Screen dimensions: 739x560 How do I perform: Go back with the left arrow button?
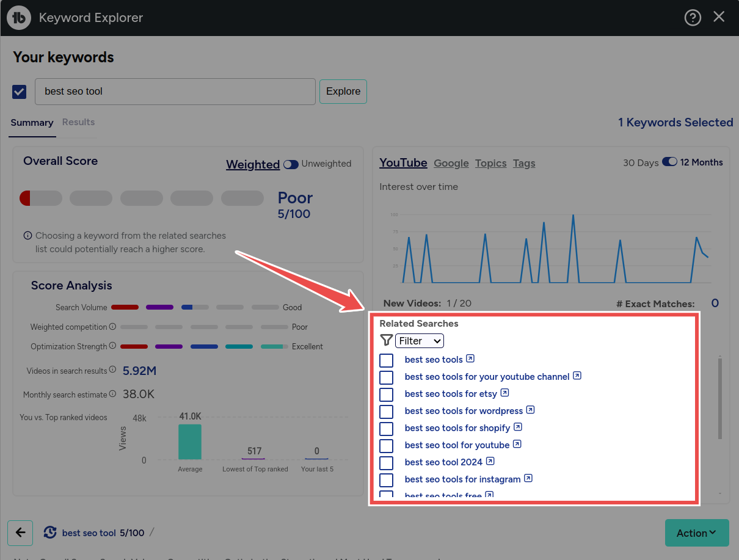pos(20,533)
